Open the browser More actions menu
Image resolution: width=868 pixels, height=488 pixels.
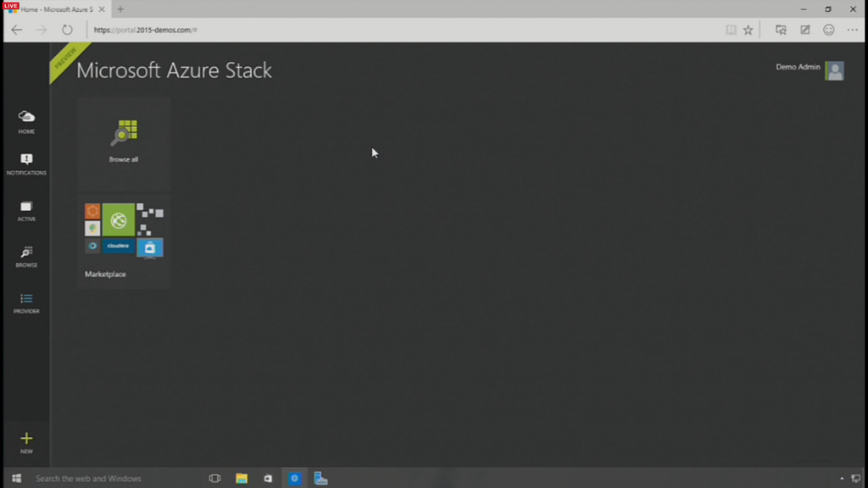pyautogui.click(x=852, y=30)
